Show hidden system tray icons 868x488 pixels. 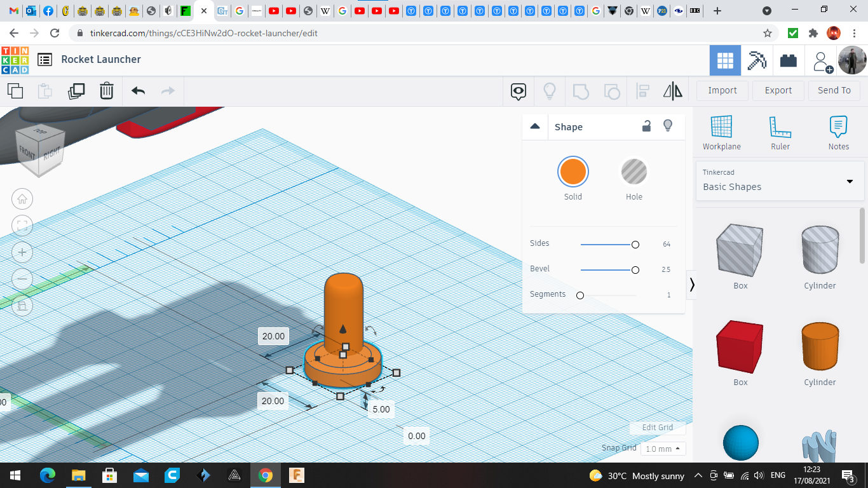[x=698, y=475]
